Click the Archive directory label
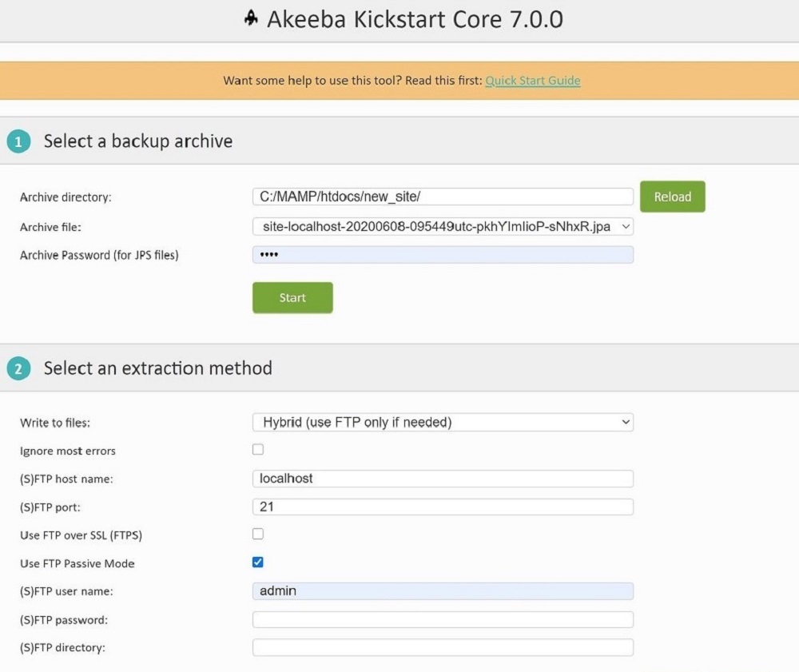The height and width of the screenshot is (672, 799). click(66, 197)
